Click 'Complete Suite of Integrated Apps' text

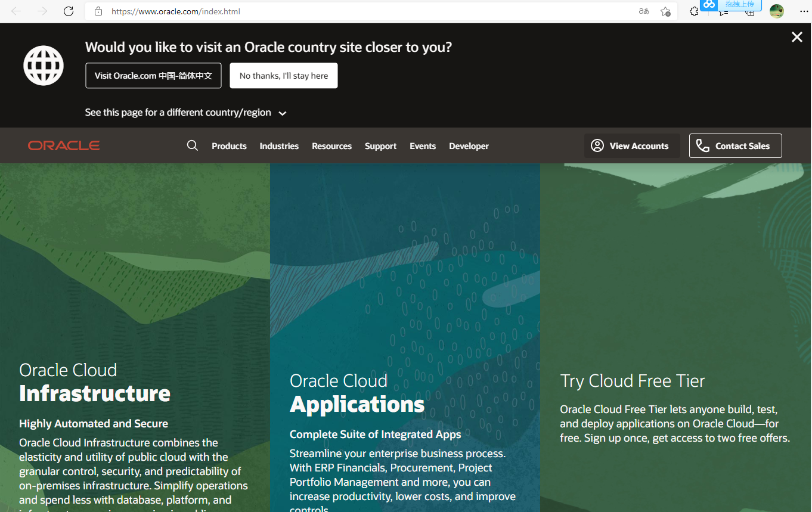375,435
